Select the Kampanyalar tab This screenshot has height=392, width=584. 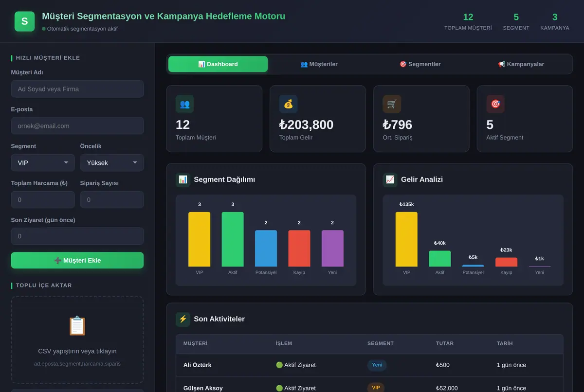tap(521, 64)
